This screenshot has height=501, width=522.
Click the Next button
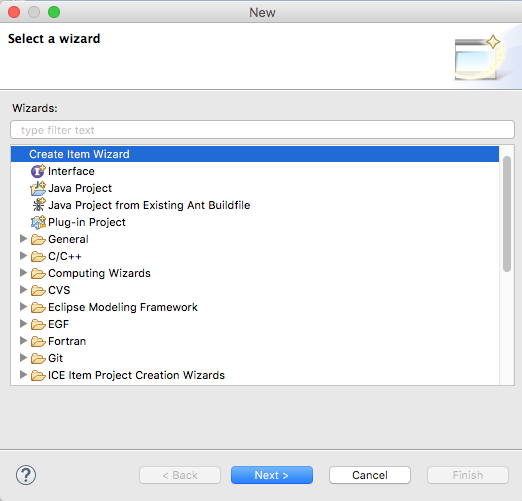[x=272, y=475]
